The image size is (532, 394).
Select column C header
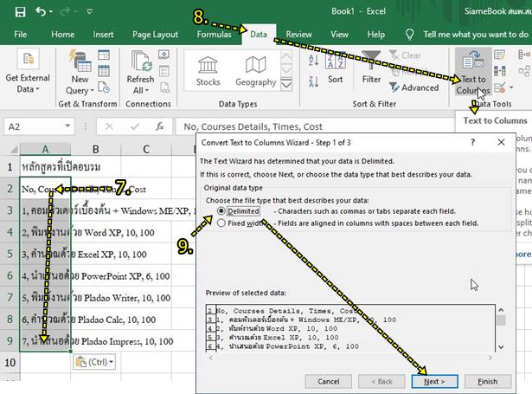(146, 149)
